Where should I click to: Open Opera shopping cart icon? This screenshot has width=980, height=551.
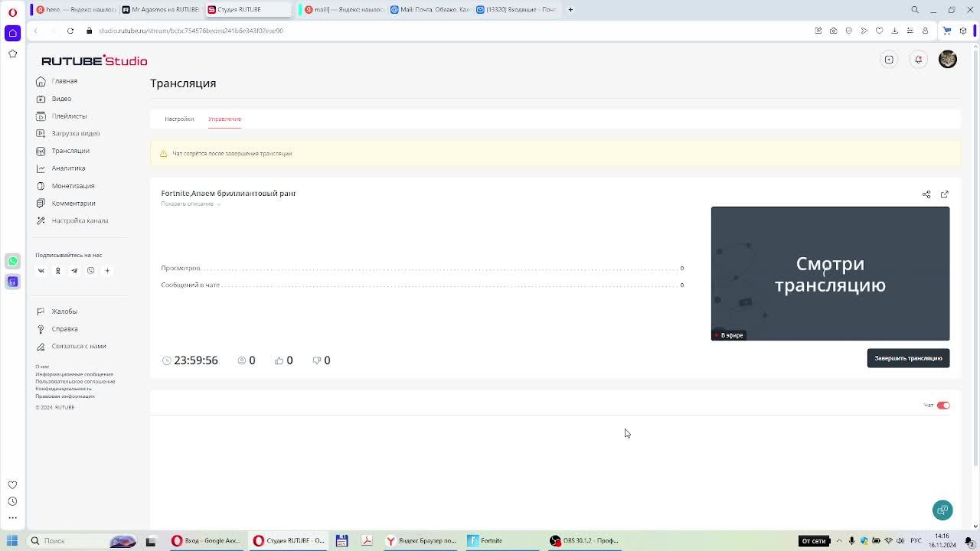947,31
